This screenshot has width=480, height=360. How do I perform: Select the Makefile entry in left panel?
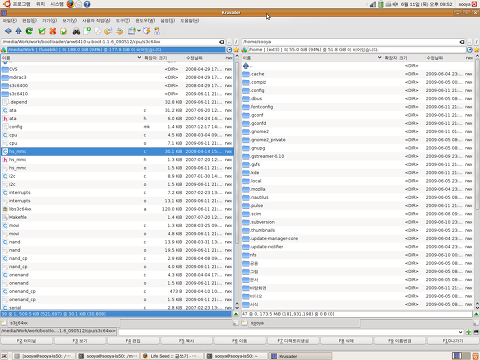pyautogui.click(x=117, y=217)
